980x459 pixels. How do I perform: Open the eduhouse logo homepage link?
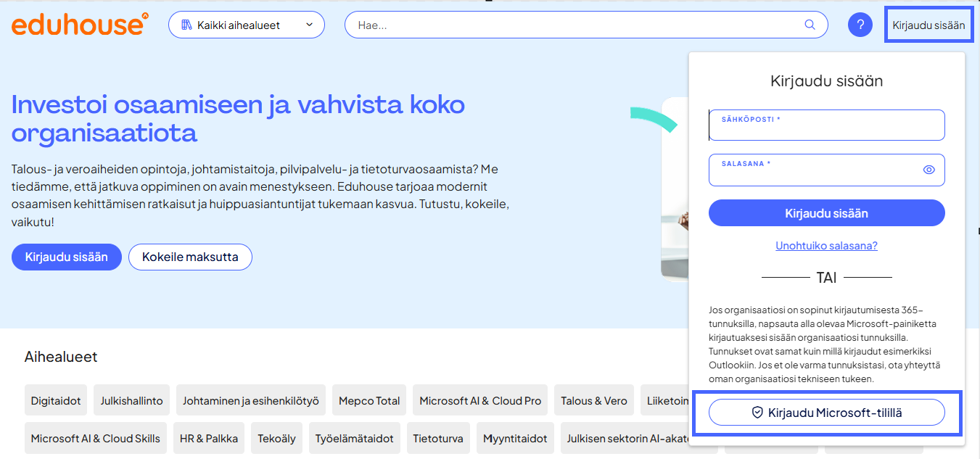coord(80,25)
